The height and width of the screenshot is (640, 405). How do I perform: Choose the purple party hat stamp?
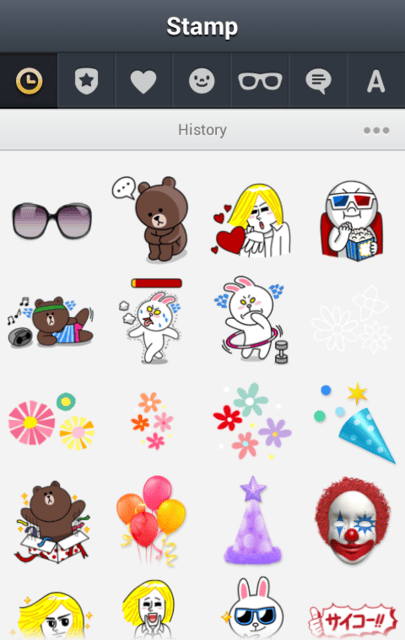[x=253, y=520]
